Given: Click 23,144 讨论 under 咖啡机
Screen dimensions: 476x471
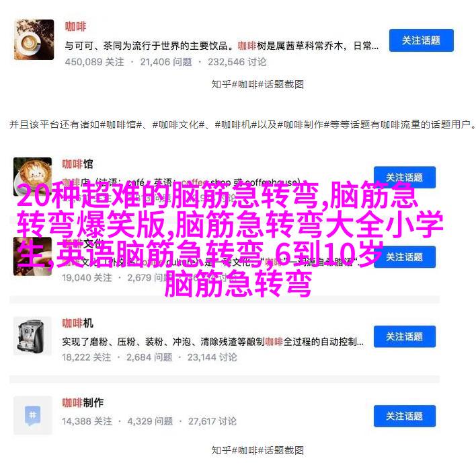Looking at the screenshot, I should pos(212,357).
